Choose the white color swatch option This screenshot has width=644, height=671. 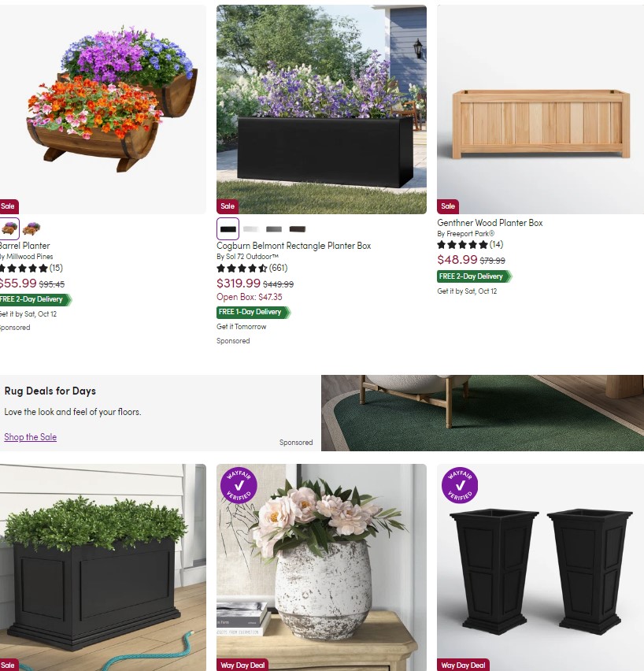(251, 229)
